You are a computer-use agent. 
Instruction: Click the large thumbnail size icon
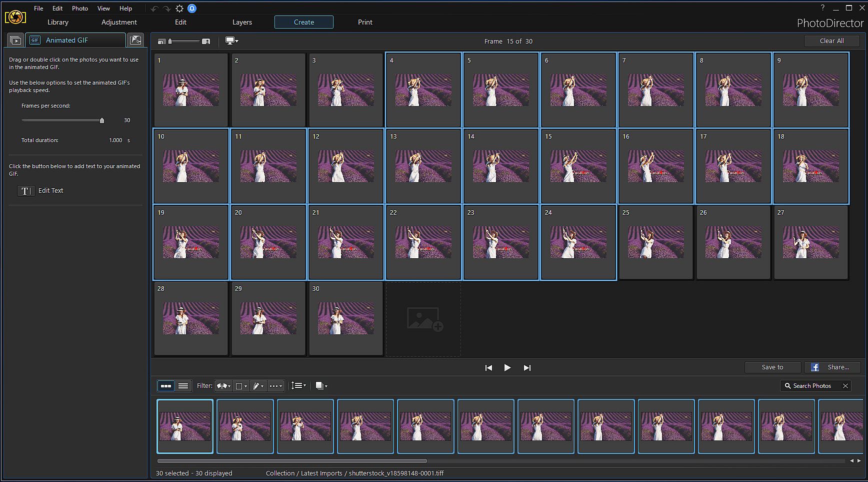pos(206,41)
